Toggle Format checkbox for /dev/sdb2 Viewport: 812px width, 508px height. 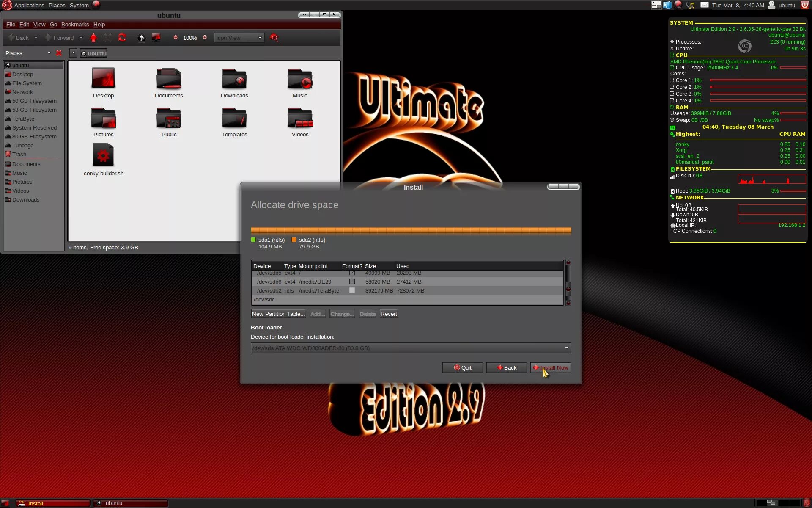[352, 290]
